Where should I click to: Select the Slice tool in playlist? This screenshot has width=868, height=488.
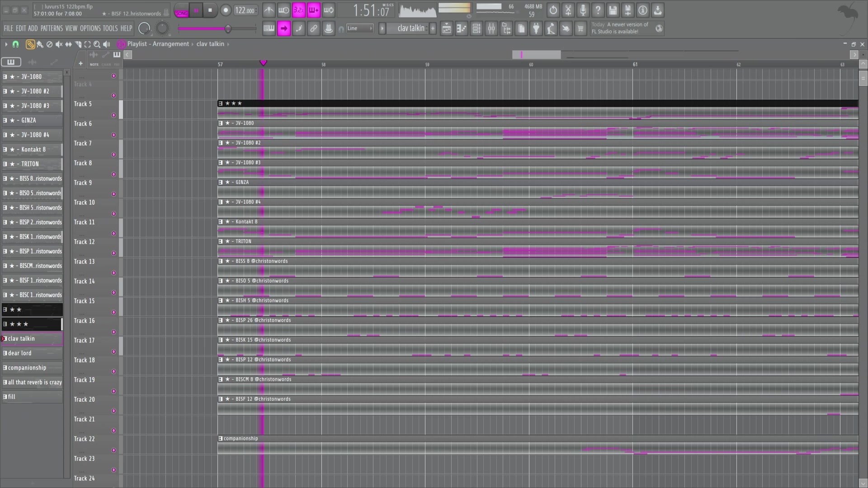click(x=78, y=44)
